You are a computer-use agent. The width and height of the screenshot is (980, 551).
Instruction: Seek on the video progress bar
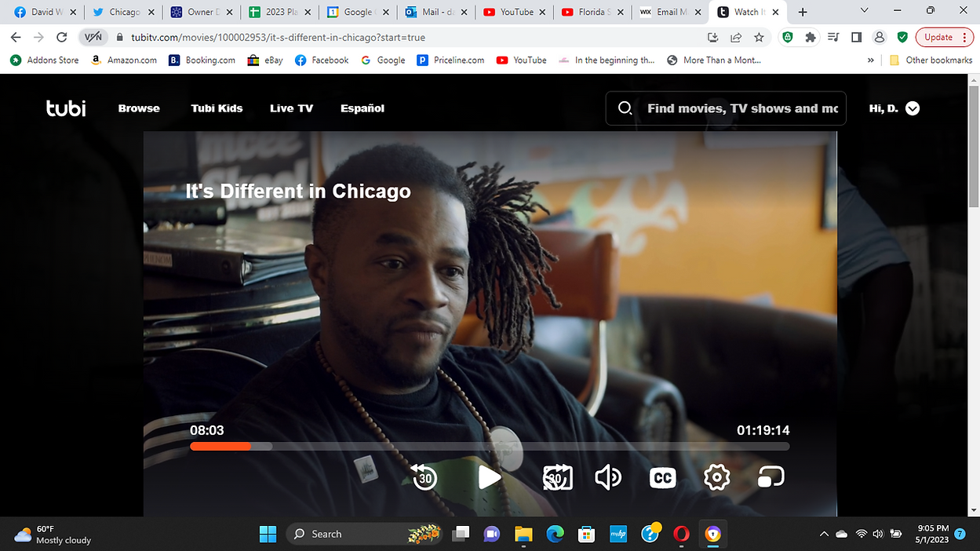click(x=490, y=446)
